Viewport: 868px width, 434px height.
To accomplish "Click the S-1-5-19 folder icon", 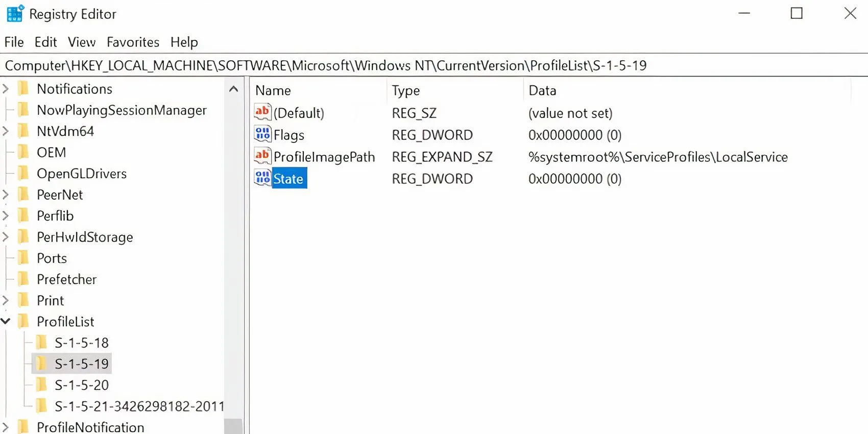I will pos(41,364).
